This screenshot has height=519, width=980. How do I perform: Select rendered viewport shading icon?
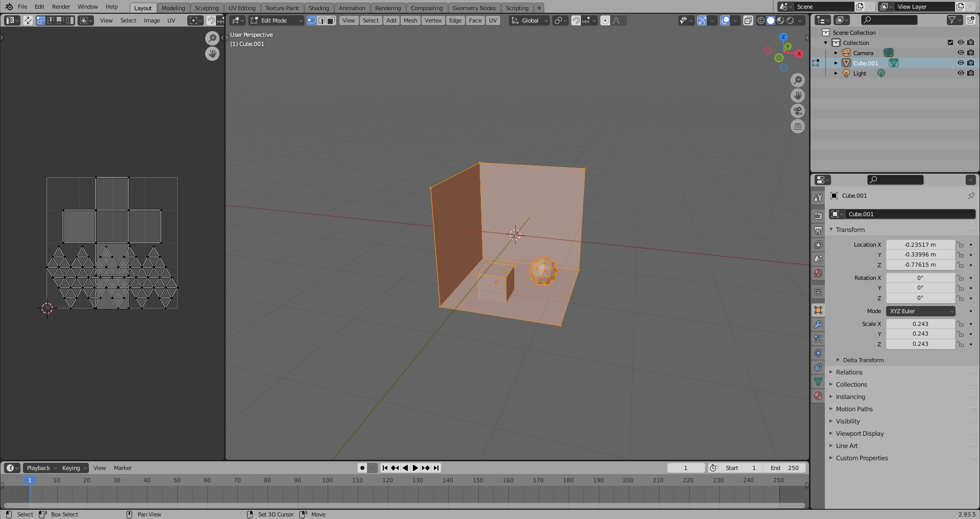point(790,20)
